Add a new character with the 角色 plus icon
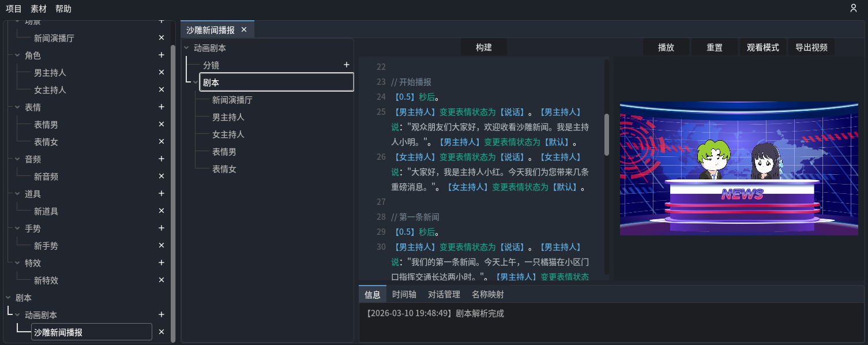Screen dimensions: 868x345 (x=161, y=55)
